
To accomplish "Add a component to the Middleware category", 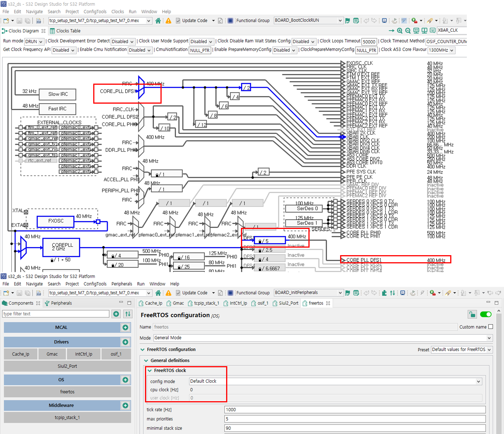I will pos(126,405).
